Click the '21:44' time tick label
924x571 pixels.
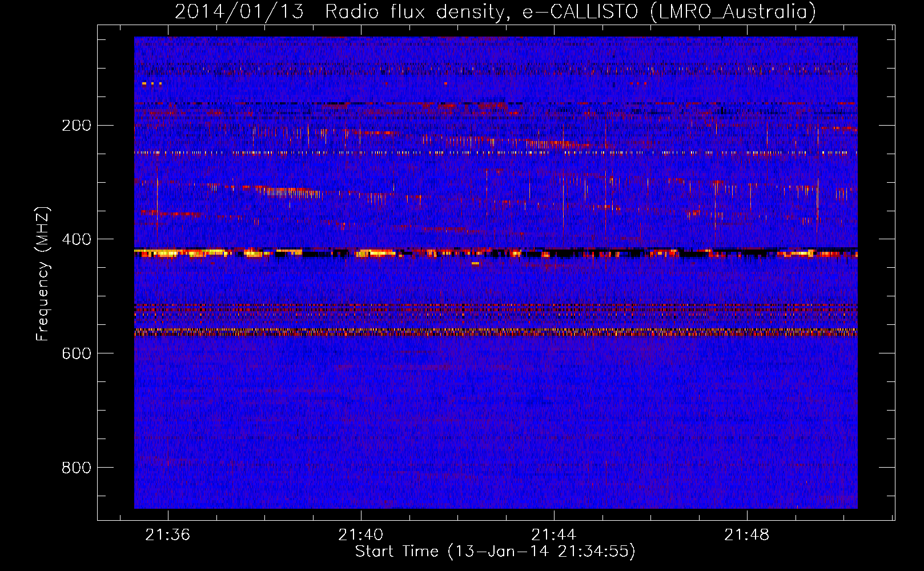click(x=553, y=534)
